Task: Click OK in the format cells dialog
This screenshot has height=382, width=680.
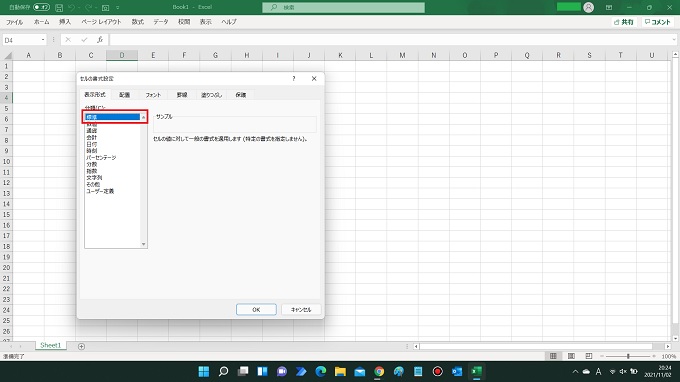Action: pyautogui.click(x=256, y=310)
